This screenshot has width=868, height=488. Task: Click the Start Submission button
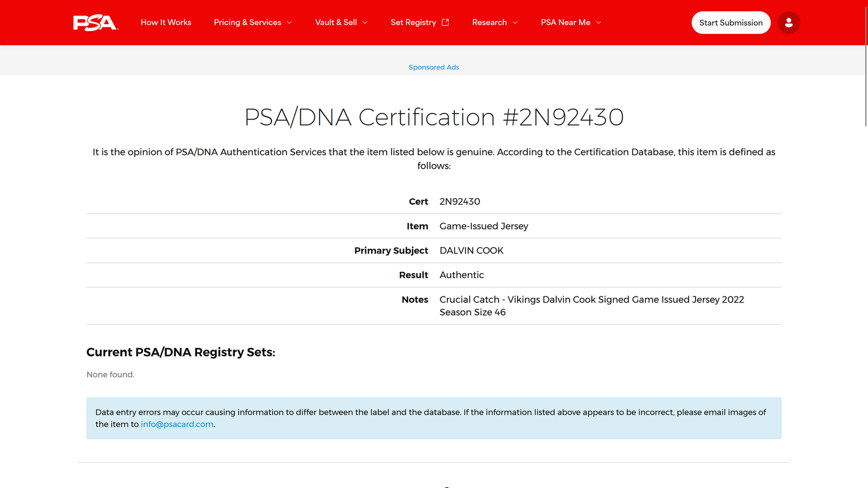pyautogui.click(x=731, y=23)
